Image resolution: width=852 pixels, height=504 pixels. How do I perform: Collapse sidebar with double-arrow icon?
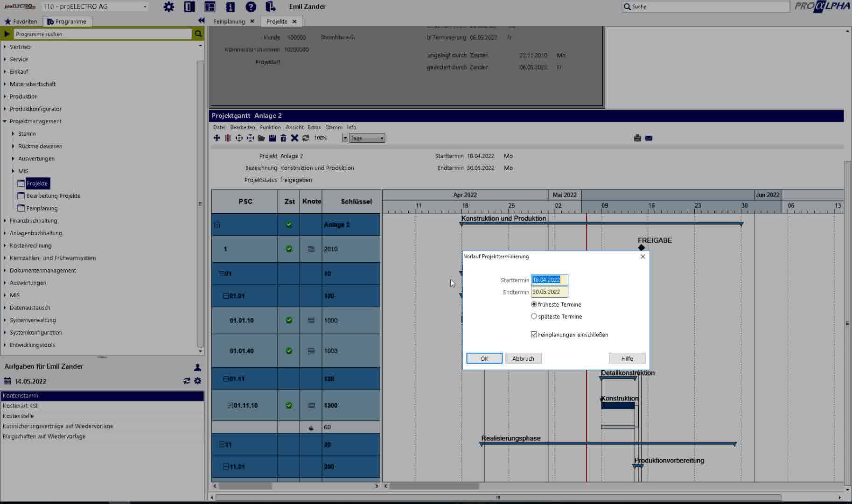(201, 21)
